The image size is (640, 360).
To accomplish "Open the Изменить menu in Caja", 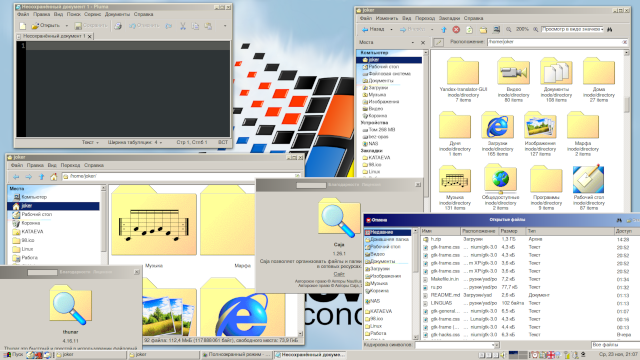I will 387,18.
